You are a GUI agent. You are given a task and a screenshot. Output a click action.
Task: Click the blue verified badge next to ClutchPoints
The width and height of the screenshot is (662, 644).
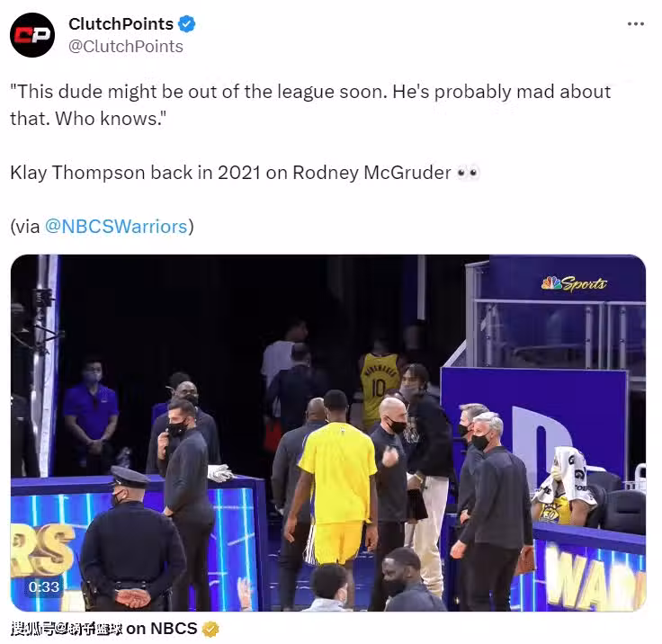coord(186,23)
